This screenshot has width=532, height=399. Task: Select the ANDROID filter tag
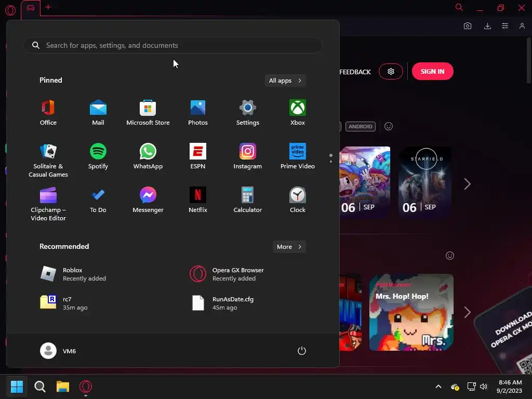click(361, 127)
